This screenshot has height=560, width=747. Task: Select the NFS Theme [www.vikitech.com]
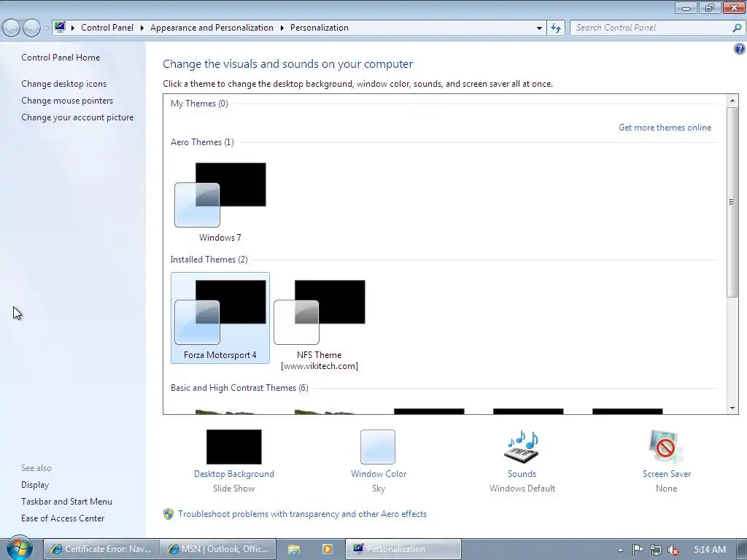point(320,324)
